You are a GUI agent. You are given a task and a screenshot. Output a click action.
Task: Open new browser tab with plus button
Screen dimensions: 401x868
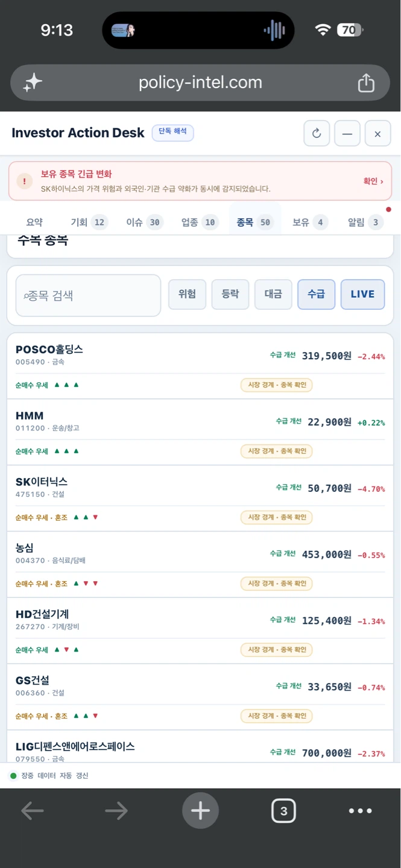tap(200, 811)
